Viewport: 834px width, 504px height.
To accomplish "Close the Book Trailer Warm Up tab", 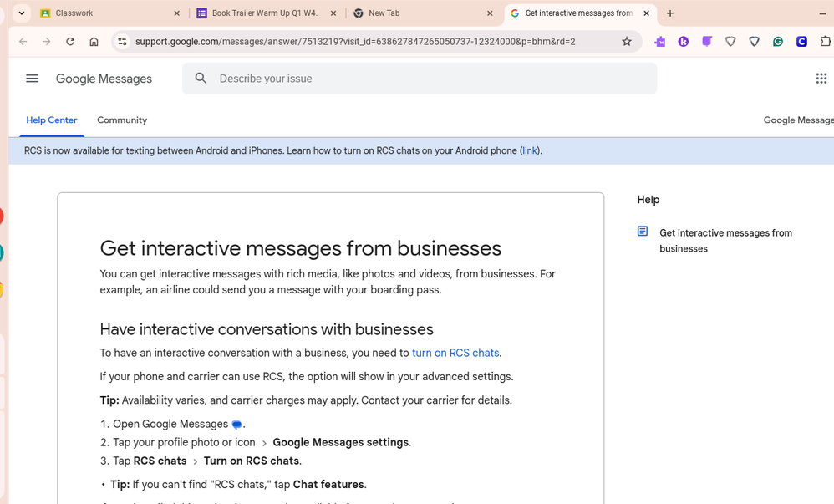I will coord(333,13).
